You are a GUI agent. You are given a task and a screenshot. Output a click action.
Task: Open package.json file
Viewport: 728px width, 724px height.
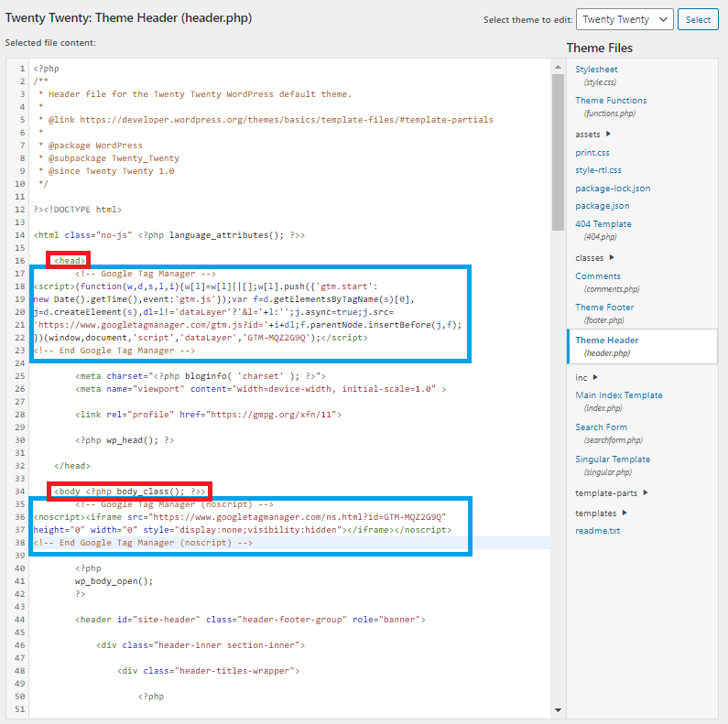pyautogui.click(x=603, y=206)
